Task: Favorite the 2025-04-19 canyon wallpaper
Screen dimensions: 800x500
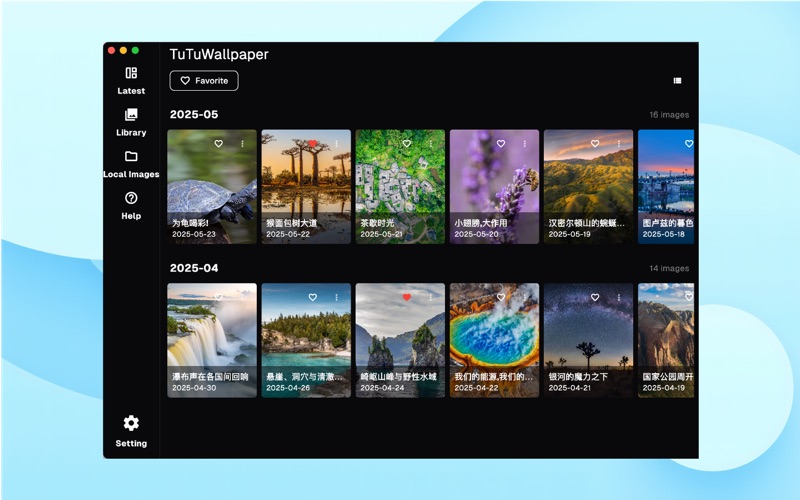Action: tap(689, 297)
